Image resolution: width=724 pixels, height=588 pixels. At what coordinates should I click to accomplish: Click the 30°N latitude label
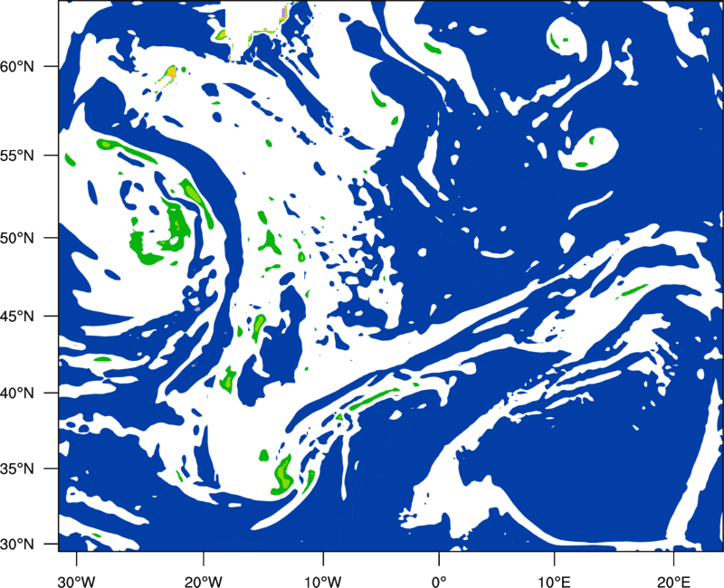(x=17, y=545)
